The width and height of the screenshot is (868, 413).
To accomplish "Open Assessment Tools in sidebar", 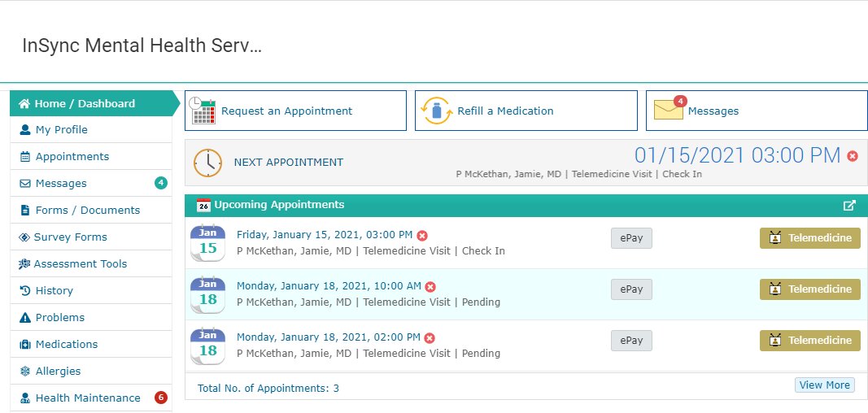I will coord(80,264).
